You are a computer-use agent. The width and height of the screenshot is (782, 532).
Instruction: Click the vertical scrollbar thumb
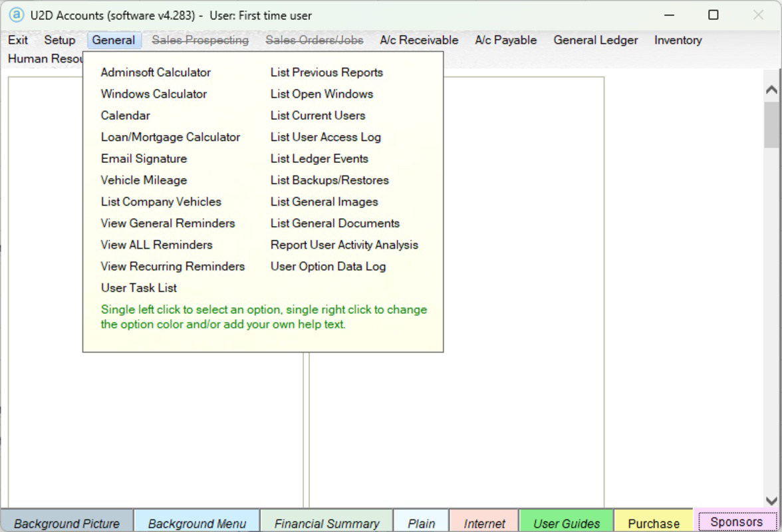coord(771,124)
